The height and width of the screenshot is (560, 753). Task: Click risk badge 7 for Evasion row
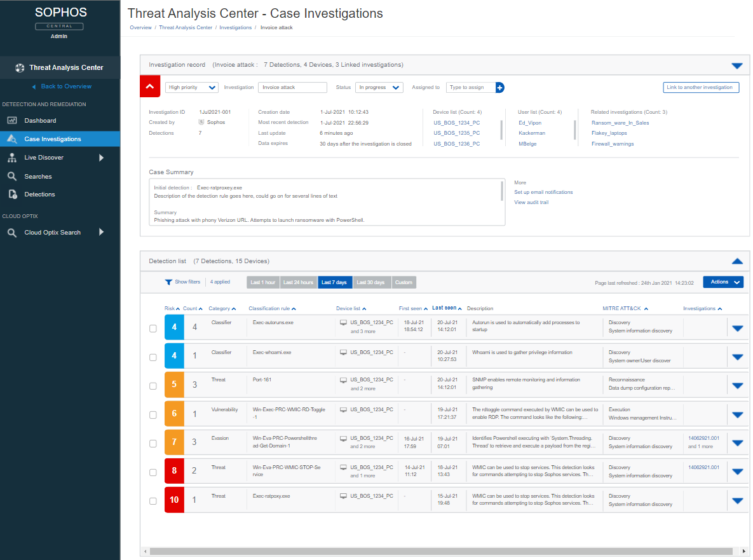174,442
